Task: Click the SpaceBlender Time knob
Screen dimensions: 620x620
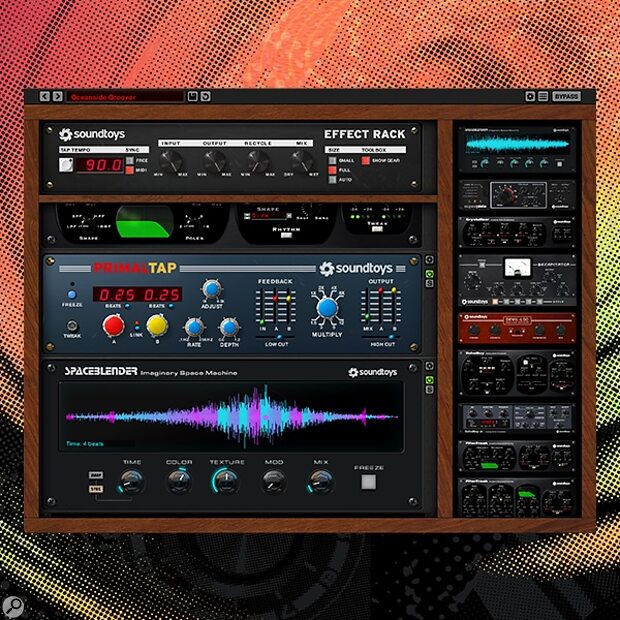Action: coord(132,481)
